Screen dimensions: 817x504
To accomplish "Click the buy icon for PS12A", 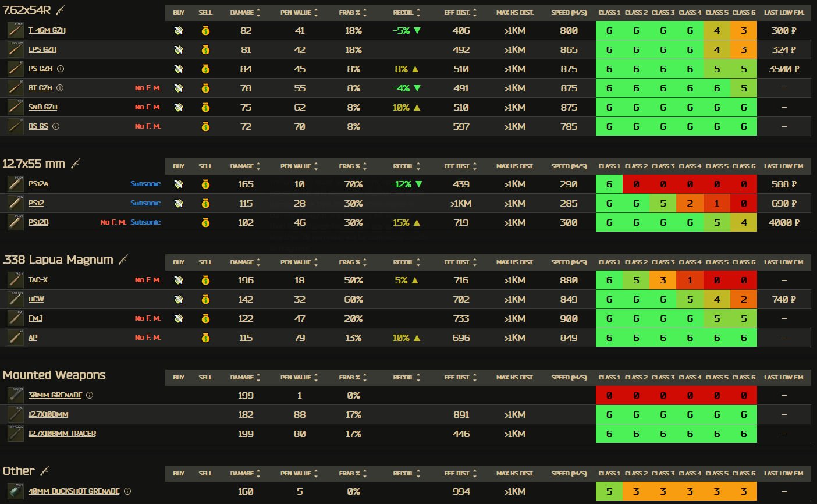I will click(x=179, y=184).
